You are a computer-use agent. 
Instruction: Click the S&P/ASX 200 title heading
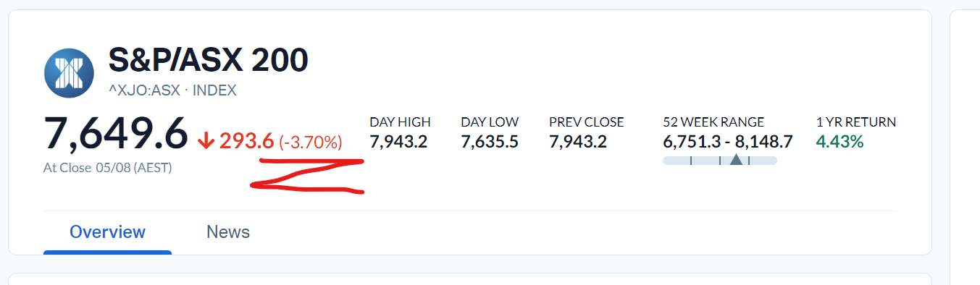[x=209, y=60]
